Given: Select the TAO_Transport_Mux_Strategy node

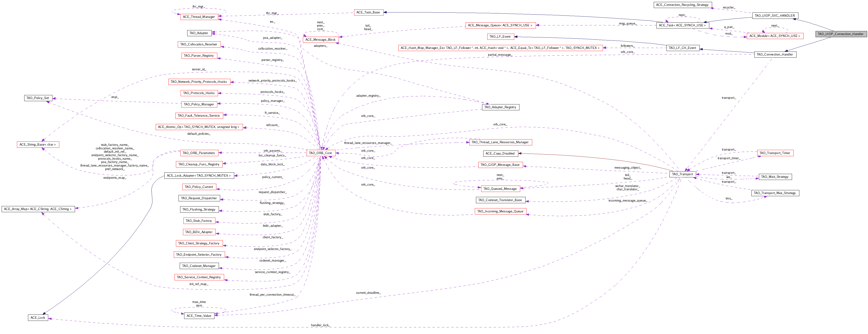Looking at the screenshot, I should point(776,193).
